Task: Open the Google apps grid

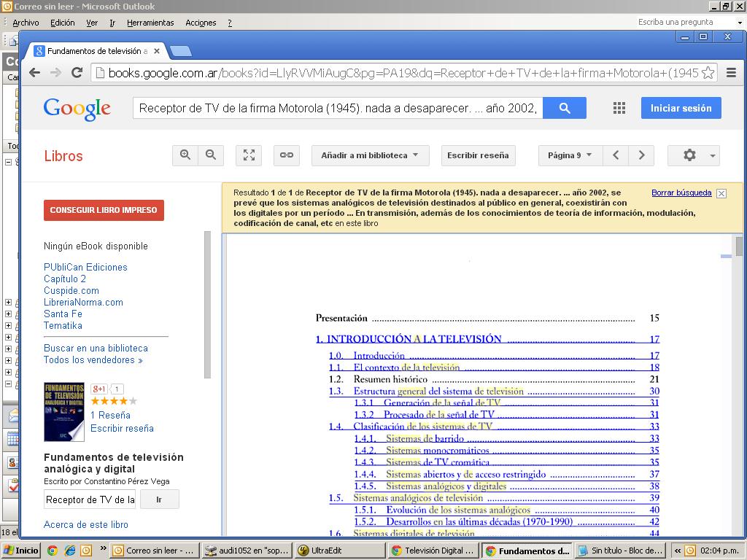Action: [x=619, y=108]
